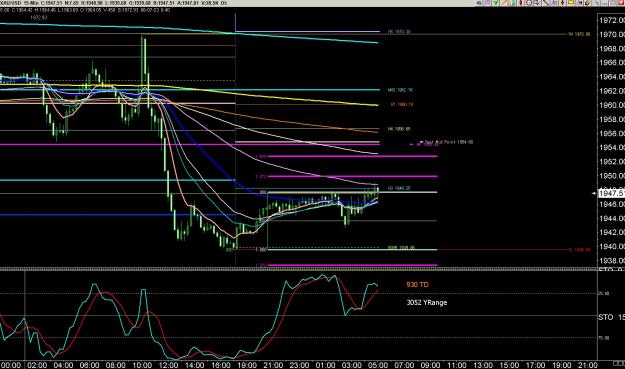Select the MID 1962.36 level label
Viewport: 625px width, 369px height.
click(400, 90)
